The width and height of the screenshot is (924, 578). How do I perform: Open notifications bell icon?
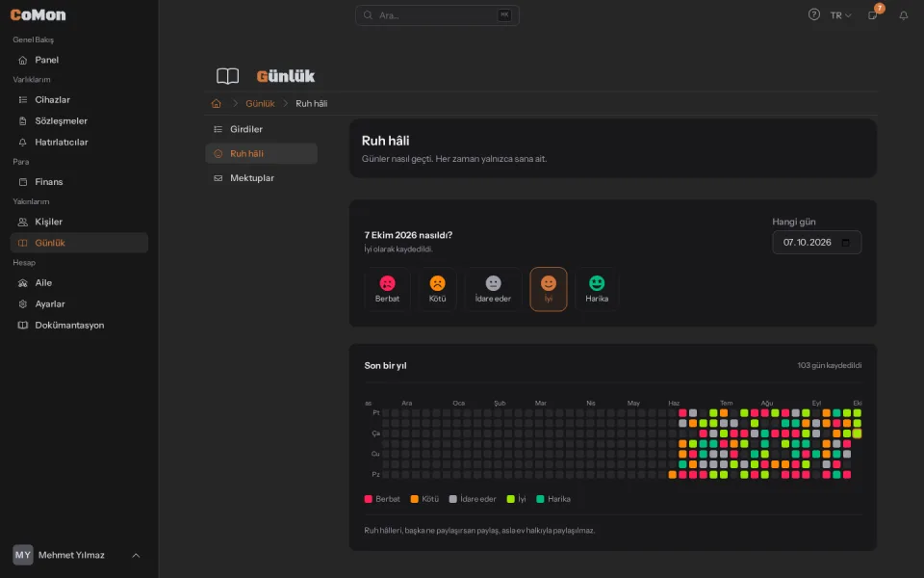click(904, 15)
